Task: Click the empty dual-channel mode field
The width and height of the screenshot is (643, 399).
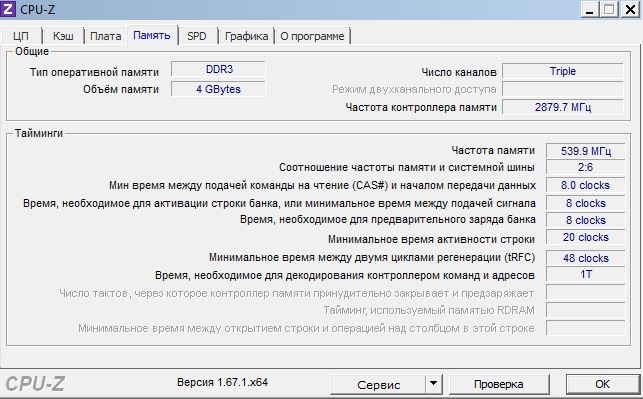Action: coord(563,89)
